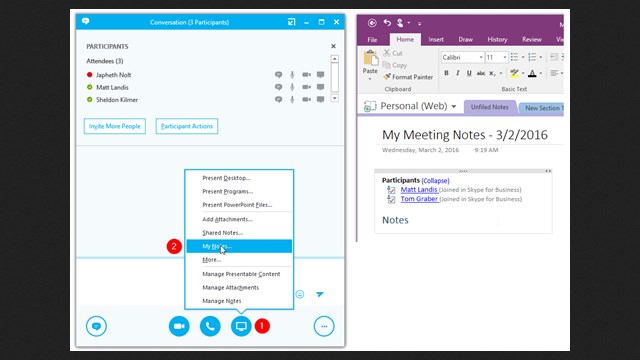Switch to the Draw ribbon tab
The height and width of the screenshot is (360, 640).
pyautogui.click(x=465, y=40)
